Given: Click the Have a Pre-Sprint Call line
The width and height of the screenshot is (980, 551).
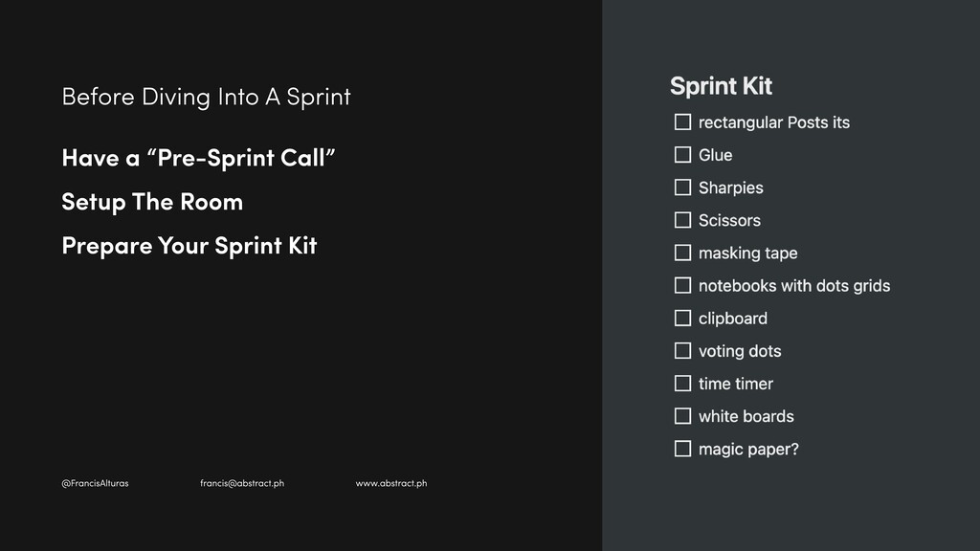Looking at the screenshot, I should point(199,158).
